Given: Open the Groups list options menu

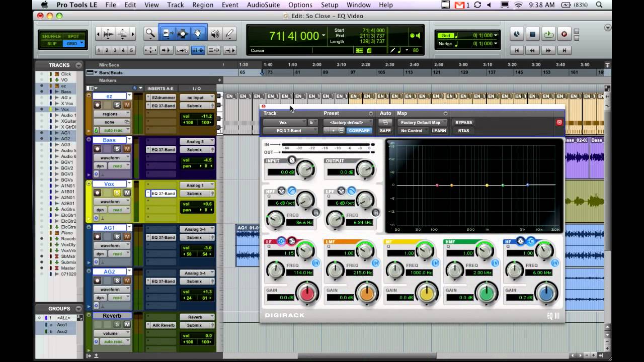Looking at the screenshot, I should click(x=78, y=309).
